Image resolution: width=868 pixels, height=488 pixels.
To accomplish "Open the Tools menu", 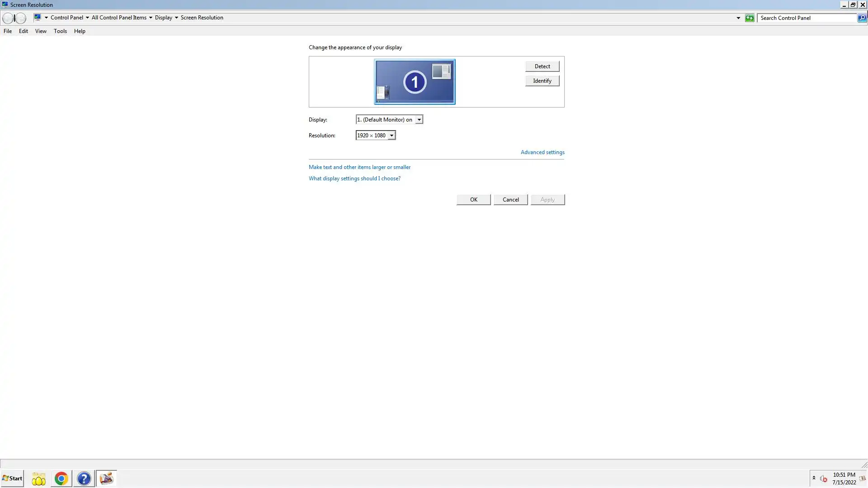I will [x=60, y=31].
